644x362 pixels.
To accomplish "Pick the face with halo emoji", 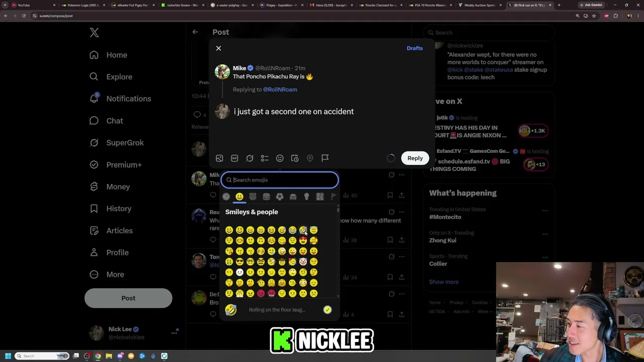I will point(313,230).
